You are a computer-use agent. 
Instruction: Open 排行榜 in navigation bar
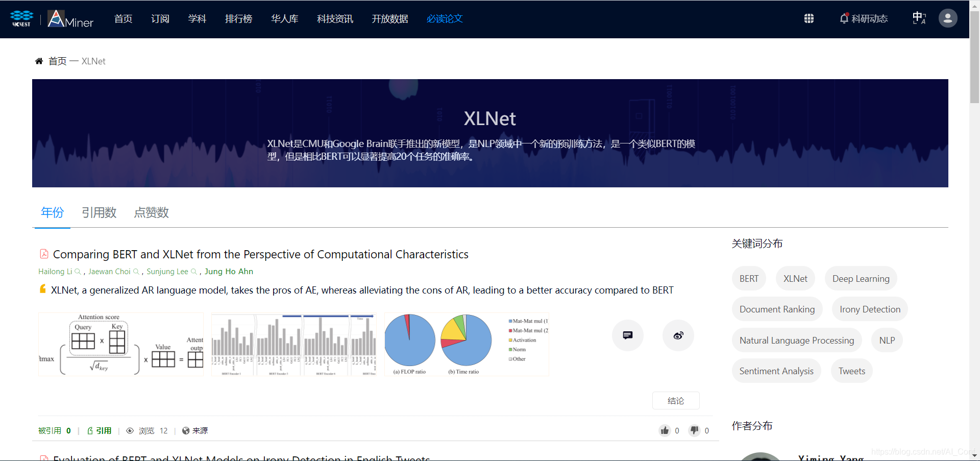[x=238, y=19]
